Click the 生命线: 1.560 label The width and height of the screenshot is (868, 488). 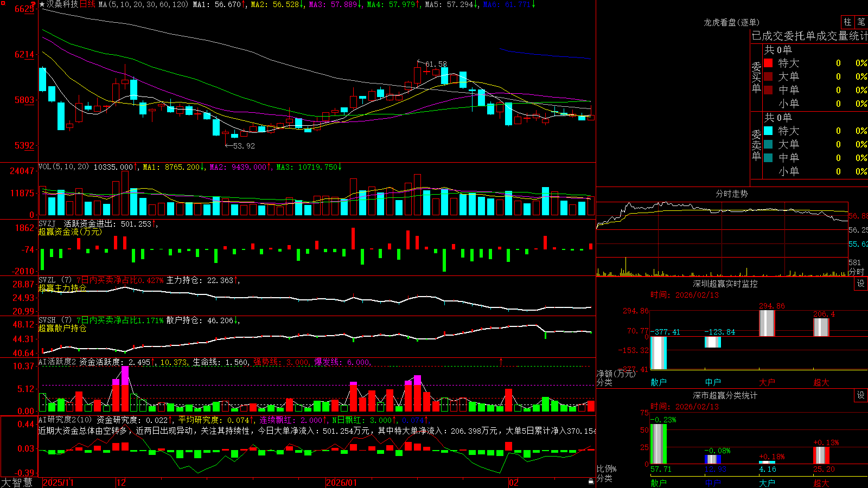pos(221,362)
